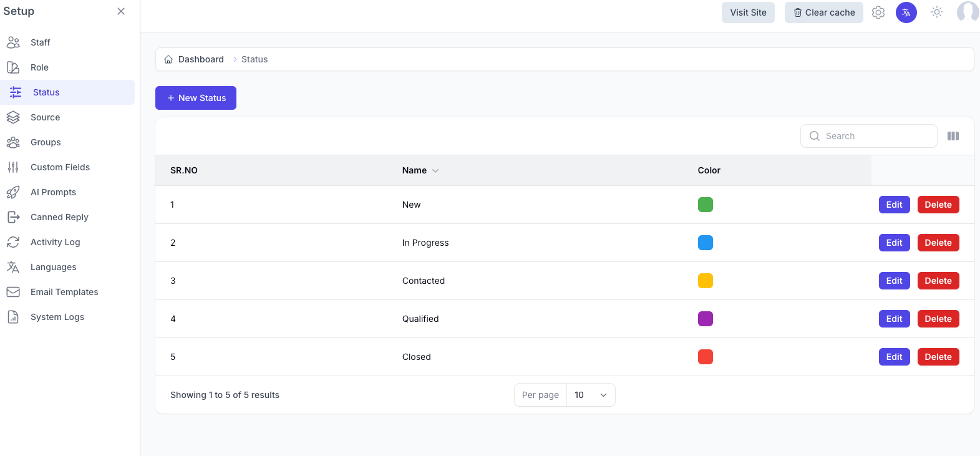
Task: Open AI Prompts in sidebar
Action: 67,192
